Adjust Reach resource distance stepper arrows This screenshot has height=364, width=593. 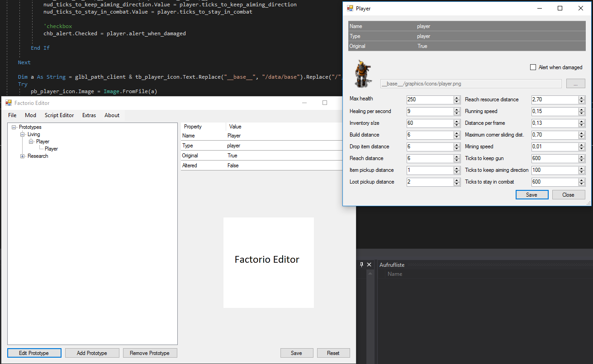coord(581,99)
